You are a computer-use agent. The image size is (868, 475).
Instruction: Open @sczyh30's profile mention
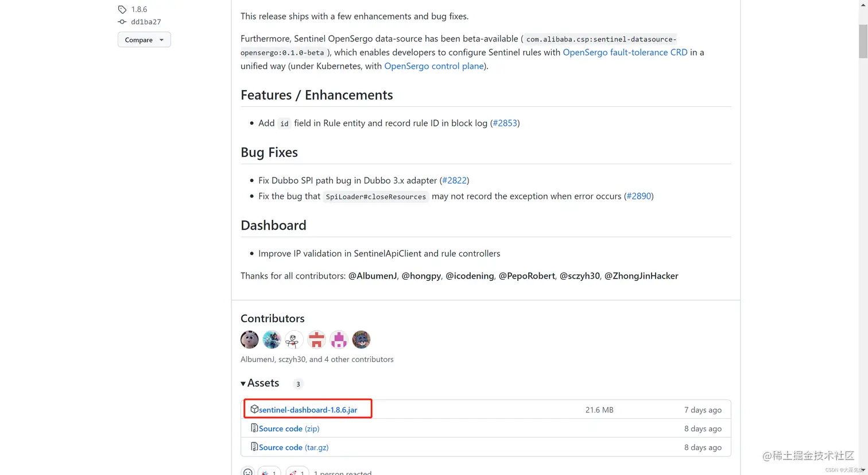(x=580, y=276)
